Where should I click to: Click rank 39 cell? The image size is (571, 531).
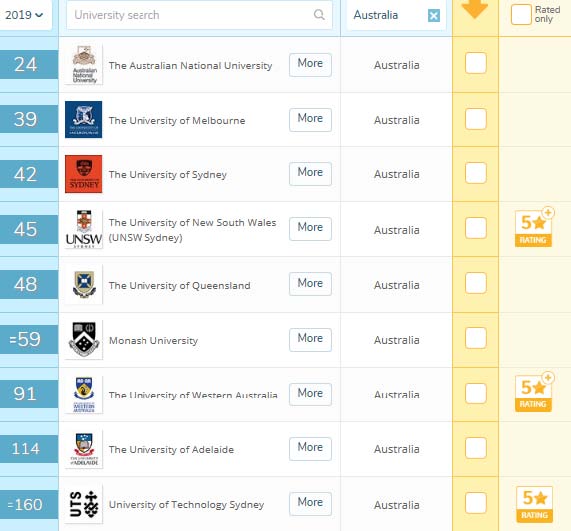[x=29, y=119]
